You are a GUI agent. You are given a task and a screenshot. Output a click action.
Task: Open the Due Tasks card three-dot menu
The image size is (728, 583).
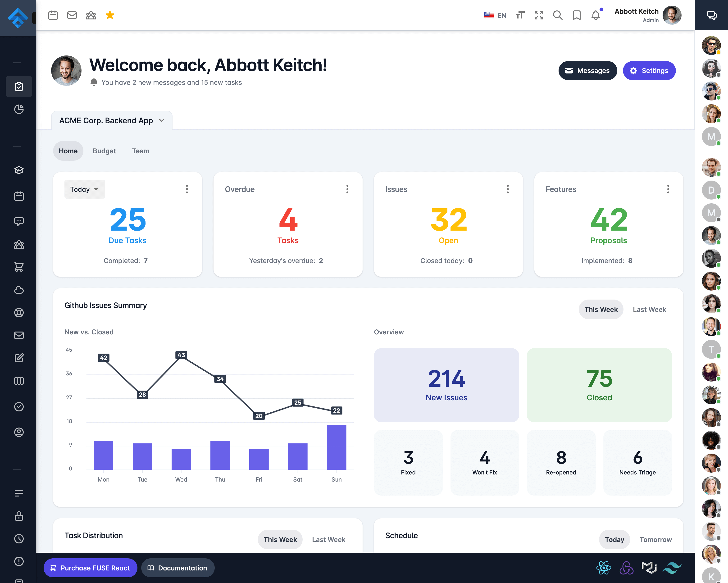pyautogui.click(x=187, y=189)
